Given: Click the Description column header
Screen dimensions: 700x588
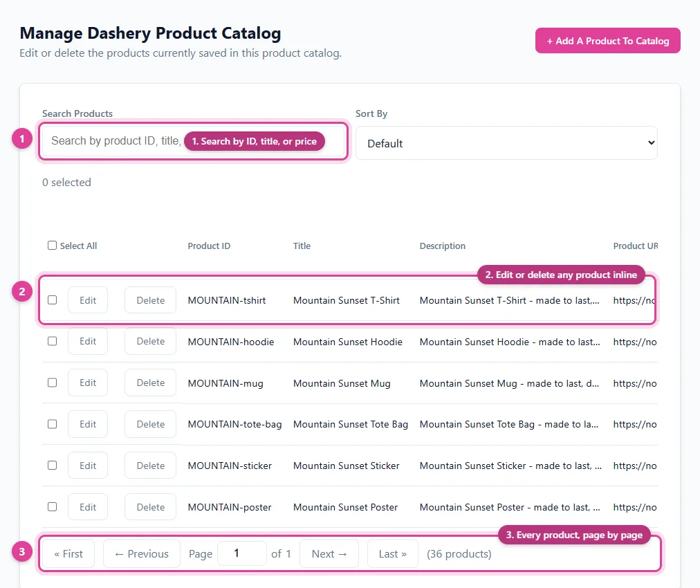Looking at the screenshot, I should point(443,246).
